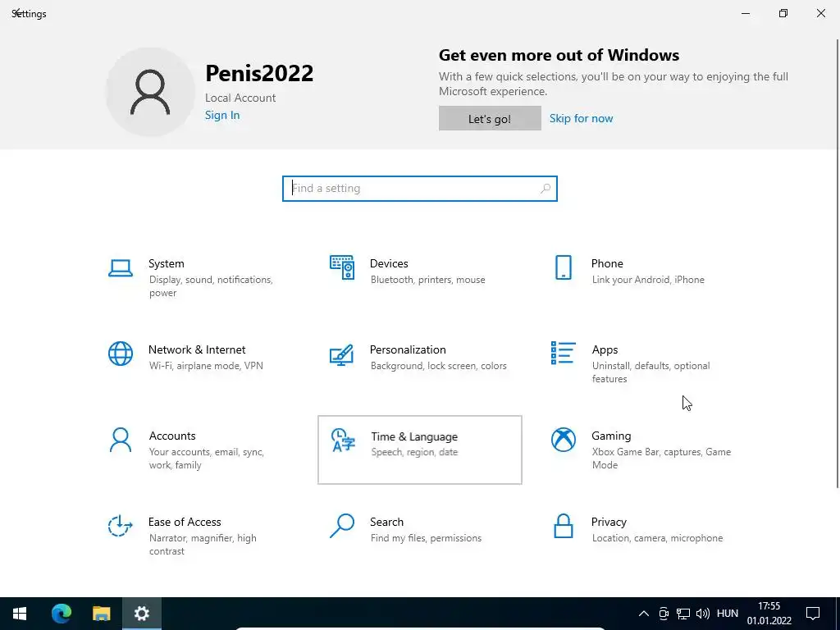Focus the Find a setting field
This screenshot has width=840, height=630.
click(420, 189)
